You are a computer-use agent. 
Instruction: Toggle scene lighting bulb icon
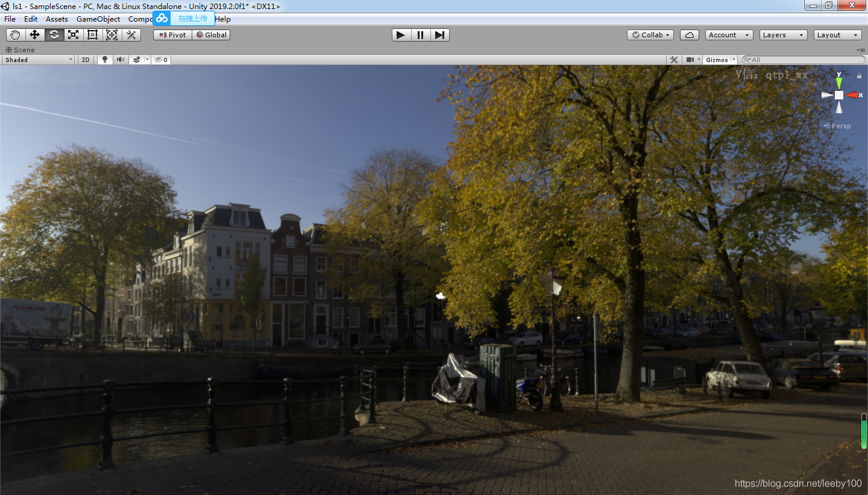[x=105, y=60]
